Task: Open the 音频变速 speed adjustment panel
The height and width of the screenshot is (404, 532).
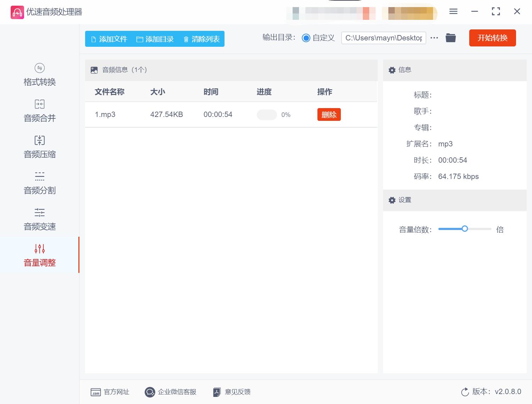Action: 39,219
